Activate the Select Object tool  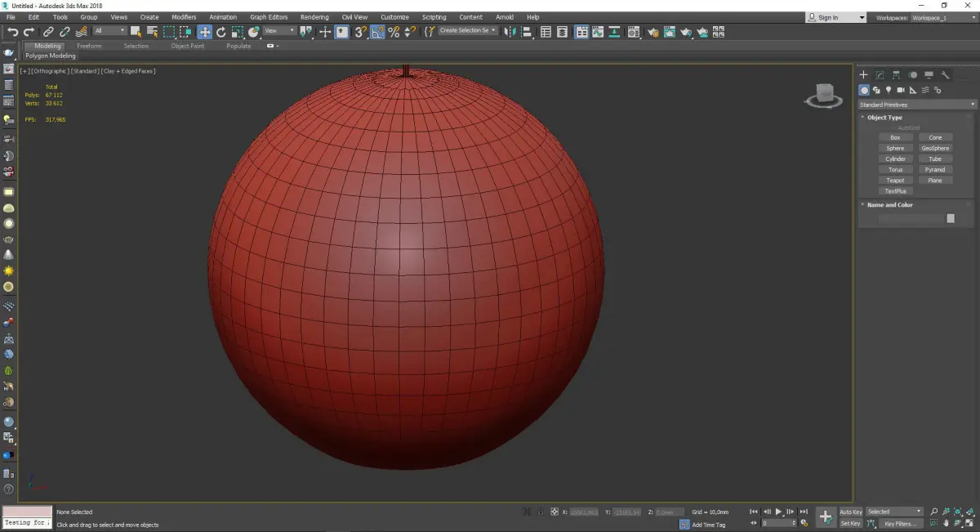pos(136,32)
